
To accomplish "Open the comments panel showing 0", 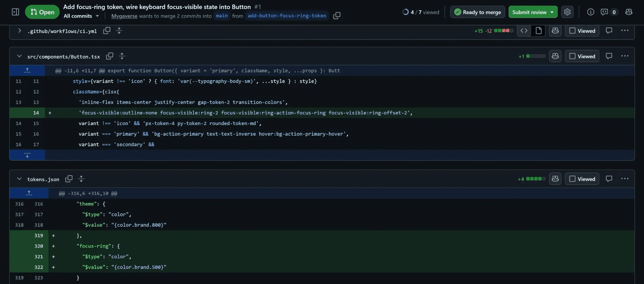I will point(609,12).
